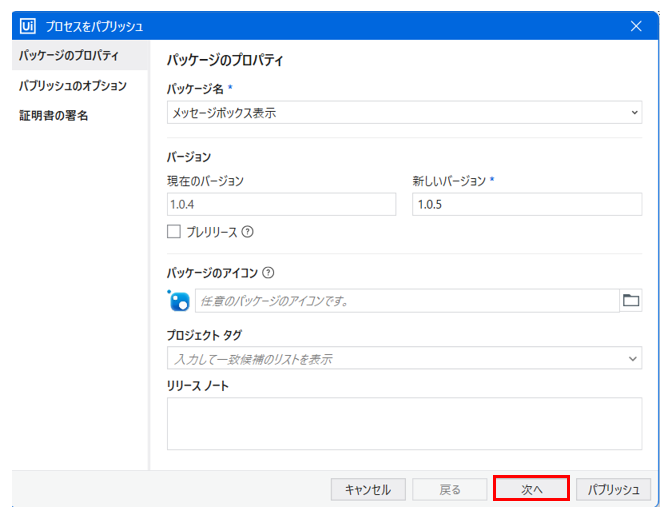This screenshot has width=664, height=521.
Task: Click the UiPath logo in title bar
Action: pyautogui.click(x=27, y=26)
